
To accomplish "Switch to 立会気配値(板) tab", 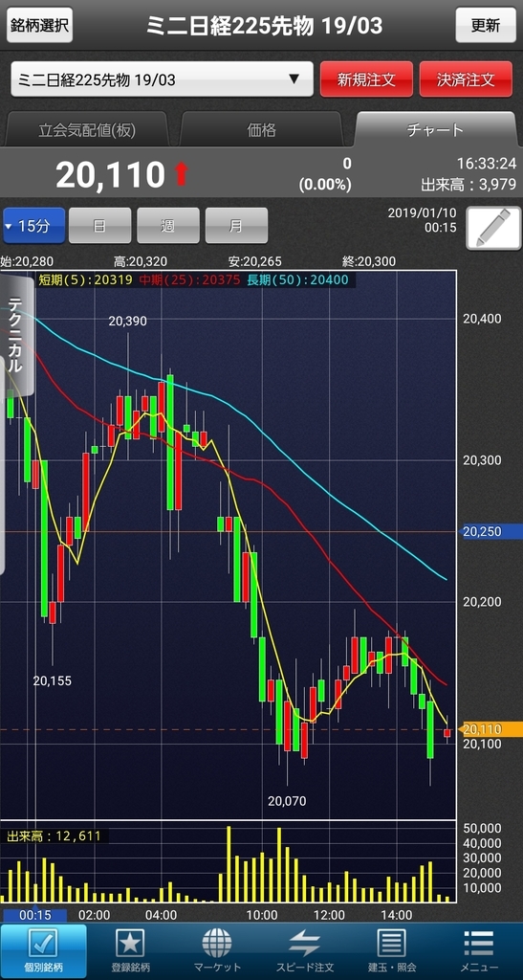I will 87,130.
